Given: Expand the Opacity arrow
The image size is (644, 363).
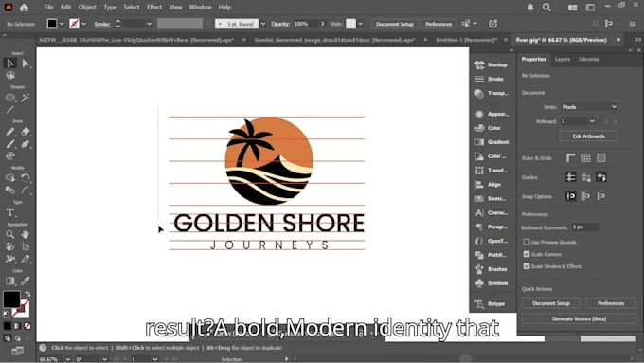Looking at the screenshot, I should click(322, 24).
